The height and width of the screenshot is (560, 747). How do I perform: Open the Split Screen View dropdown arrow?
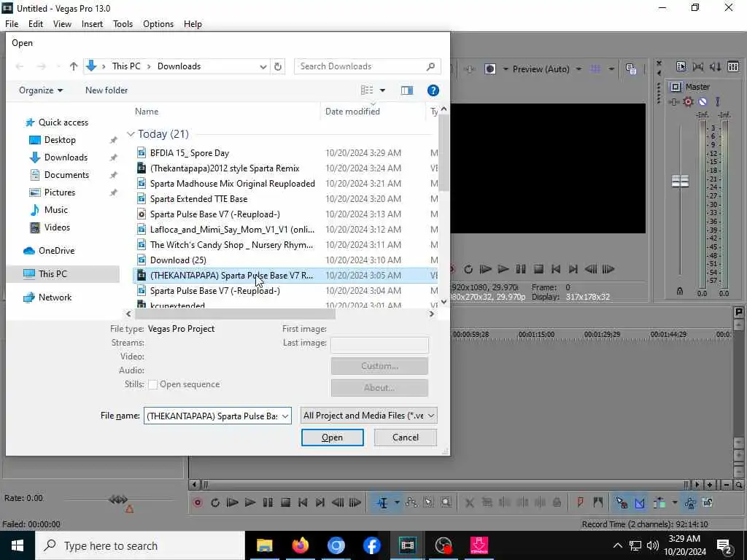(x=505, y=69)
